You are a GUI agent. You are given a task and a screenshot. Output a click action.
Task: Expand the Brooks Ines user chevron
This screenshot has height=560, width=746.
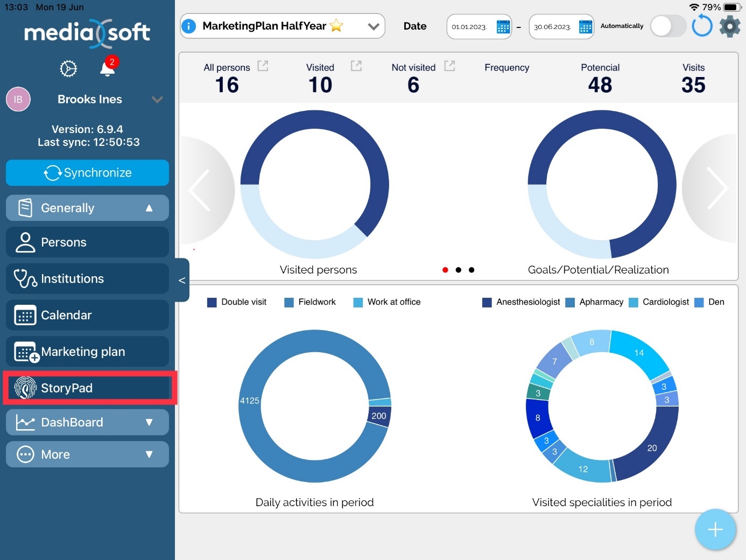(157, 100)
